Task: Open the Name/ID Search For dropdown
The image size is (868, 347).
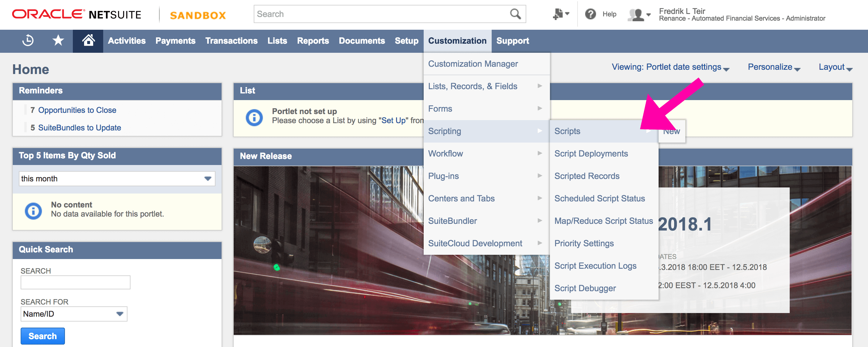Action: pyautogui.click(x=74, y=314)
